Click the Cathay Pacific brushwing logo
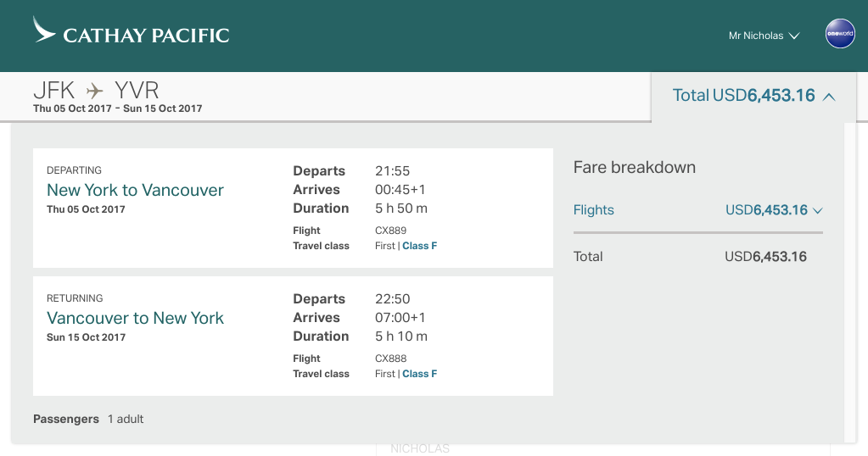The image size is (868, 456). pos(44,30)
